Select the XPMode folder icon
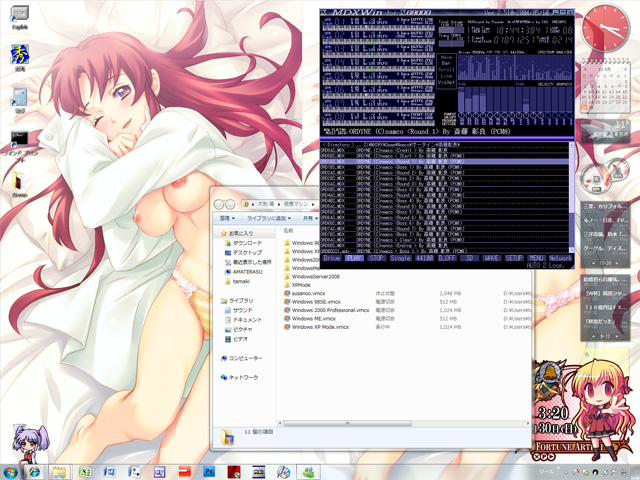This screenshot has width=640, height=480. [286, 284]
